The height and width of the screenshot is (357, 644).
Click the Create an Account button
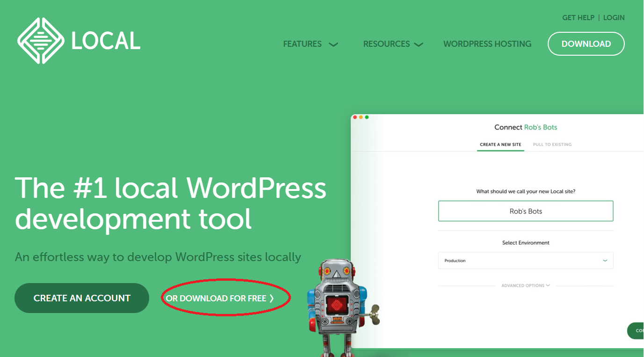(x=82, y=298)
